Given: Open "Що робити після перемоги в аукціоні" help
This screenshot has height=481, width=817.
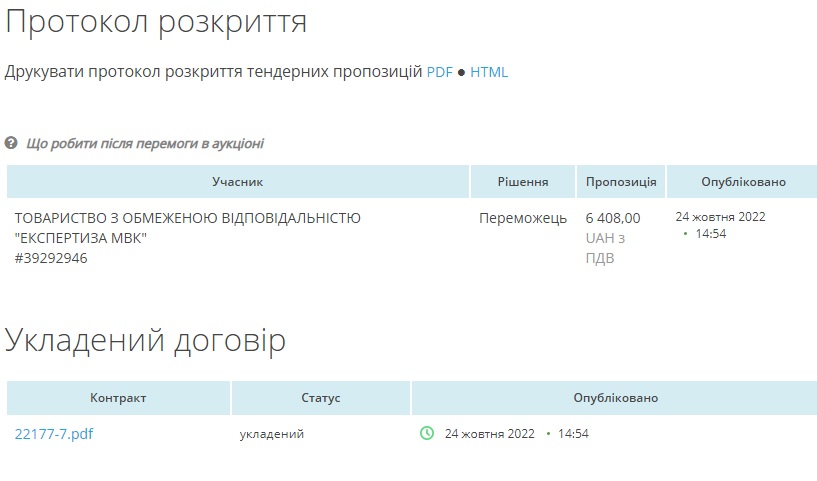Looking at the screenshot, I should (x=145, y=143).
